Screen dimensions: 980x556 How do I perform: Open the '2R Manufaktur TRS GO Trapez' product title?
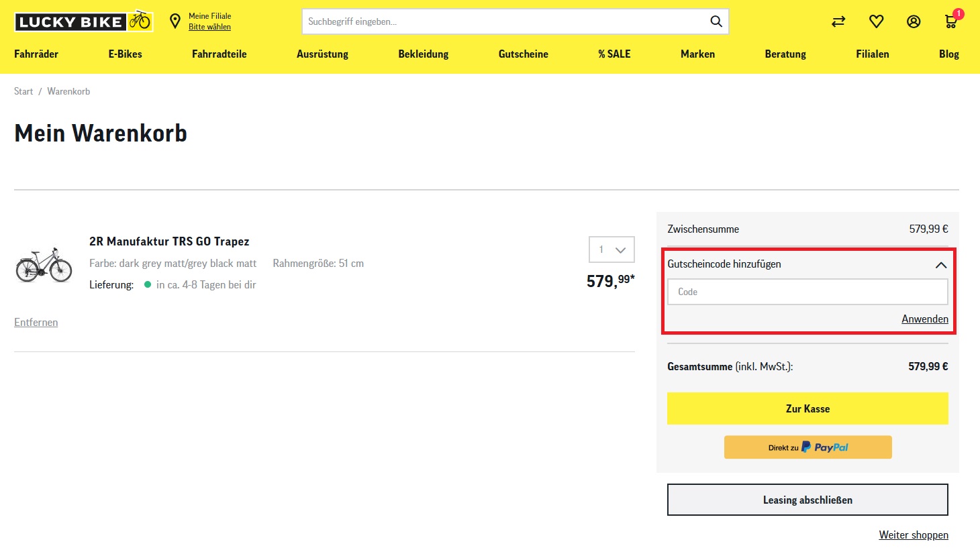(169, 241)
